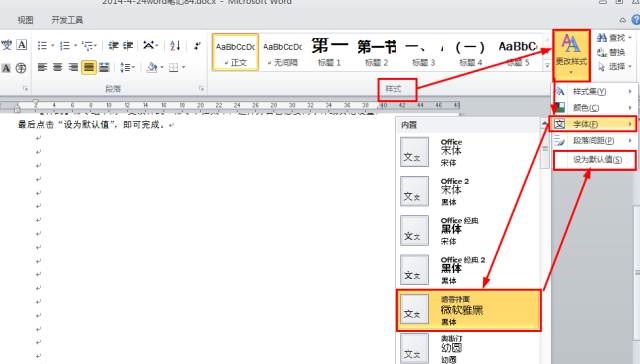This screenshot has height=364, width=640.
Task: Apply distributed alignment
Action: (x=104, y=67)
